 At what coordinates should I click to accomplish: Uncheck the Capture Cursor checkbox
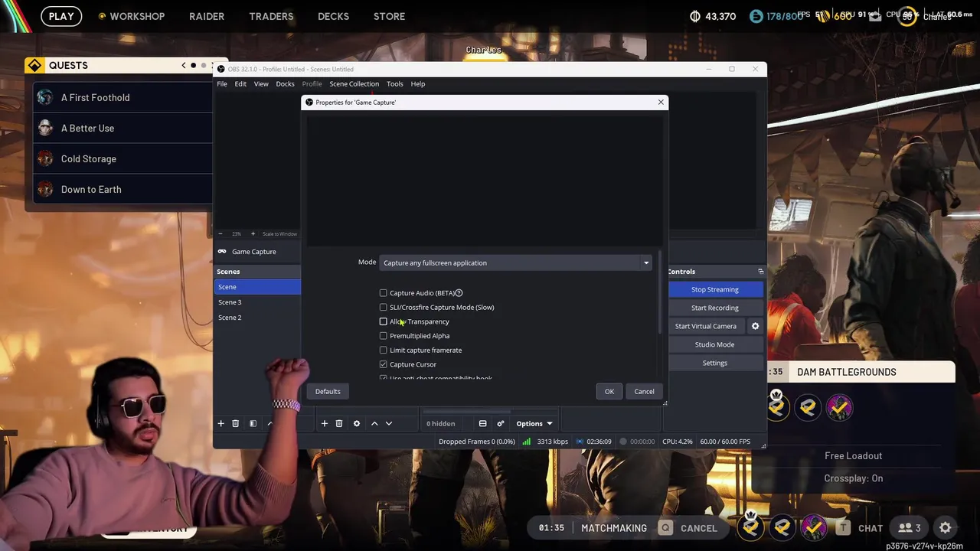click(x=384, y=364)
